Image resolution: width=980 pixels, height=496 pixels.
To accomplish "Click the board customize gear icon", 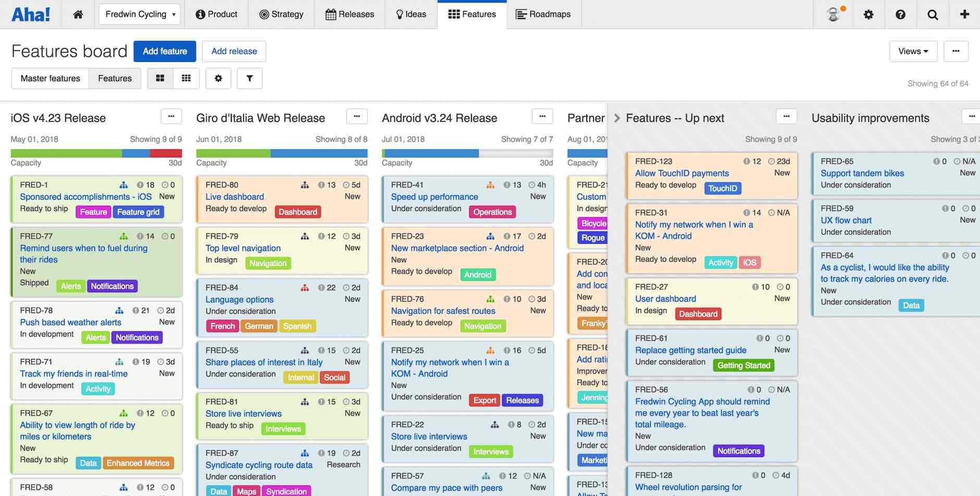I will point(218,78).
